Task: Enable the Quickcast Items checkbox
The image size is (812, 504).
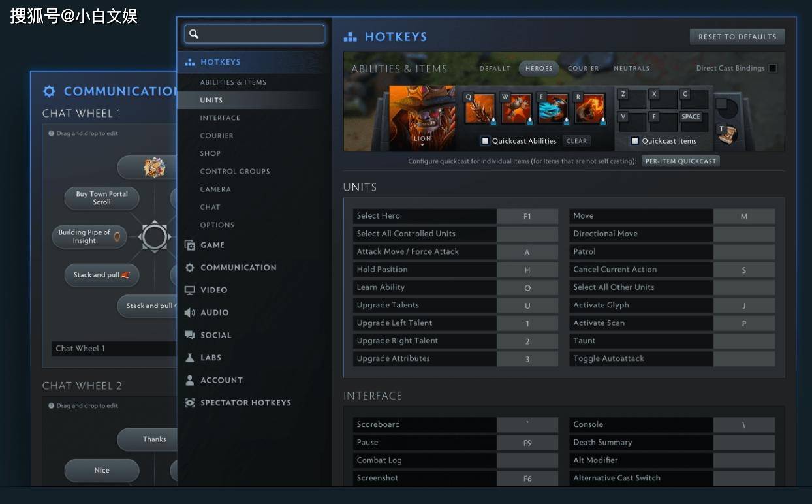Action: 635,140
